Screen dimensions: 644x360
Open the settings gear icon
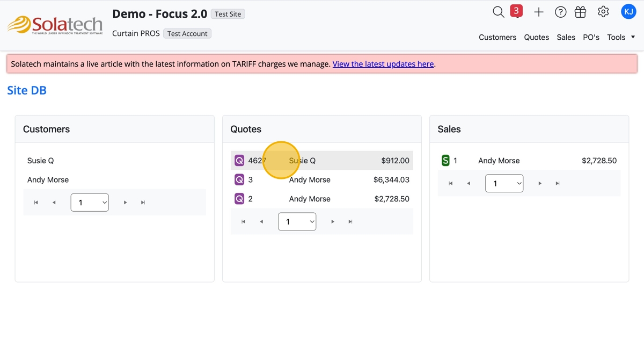[x=603, y=12]
